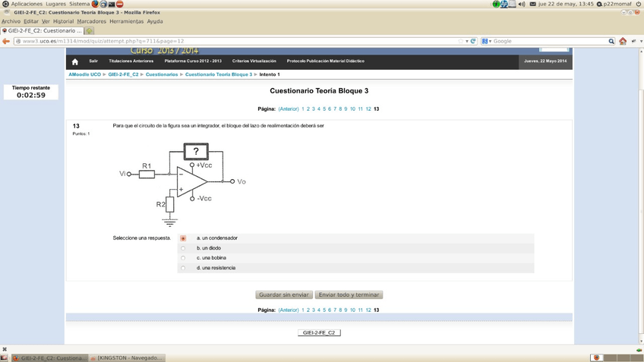Open the Archivo menu
This screenshot has width=644, height=362.
[11, 21]
